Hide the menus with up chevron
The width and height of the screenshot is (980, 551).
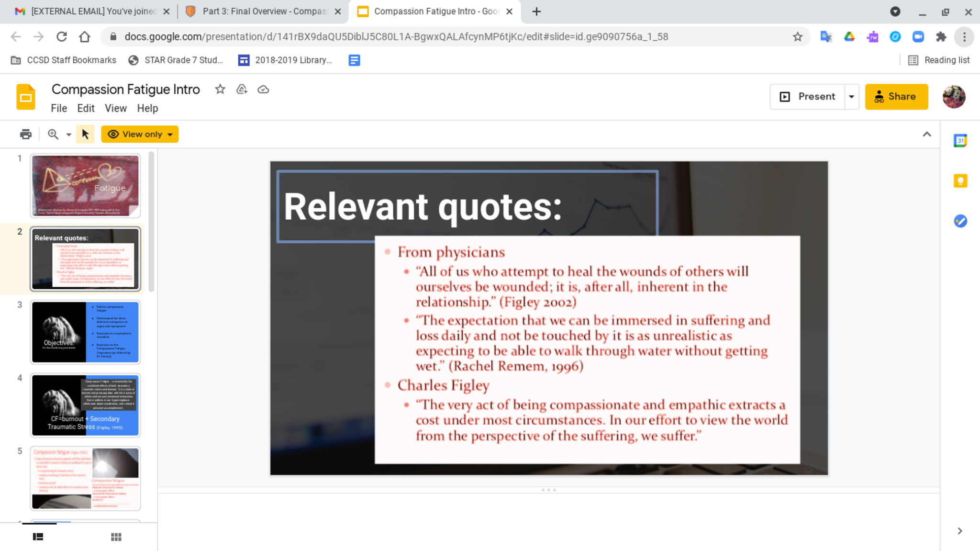[x=927, y=135]
